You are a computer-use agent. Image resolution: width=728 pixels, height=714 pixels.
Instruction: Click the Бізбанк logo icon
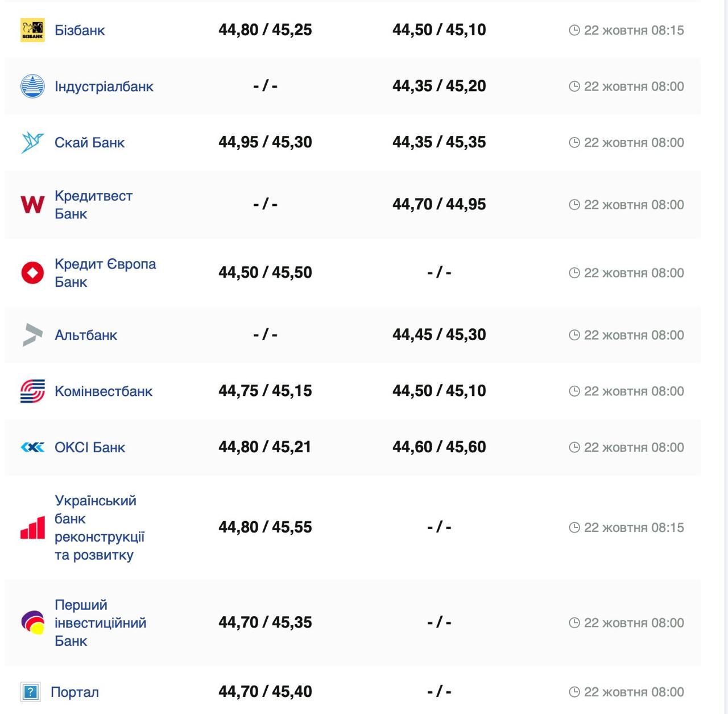tap(32, 30)
